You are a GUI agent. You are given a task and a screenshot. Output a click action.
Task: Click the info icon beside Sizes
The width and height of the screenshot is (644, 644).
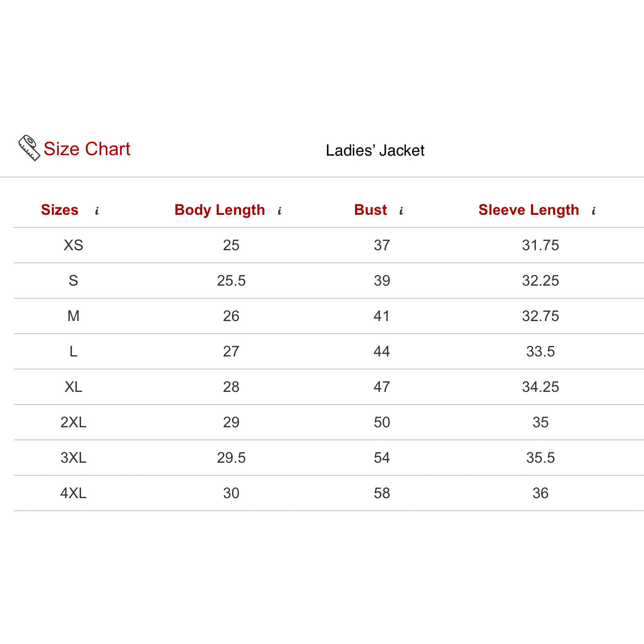tap(97, 211)
